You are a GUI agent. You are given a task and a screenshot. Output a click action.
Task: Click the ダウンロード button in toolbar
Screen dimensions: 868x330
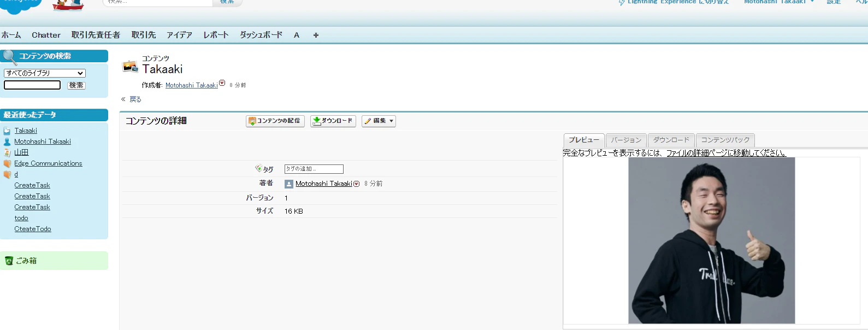click(x=333, y=121)
